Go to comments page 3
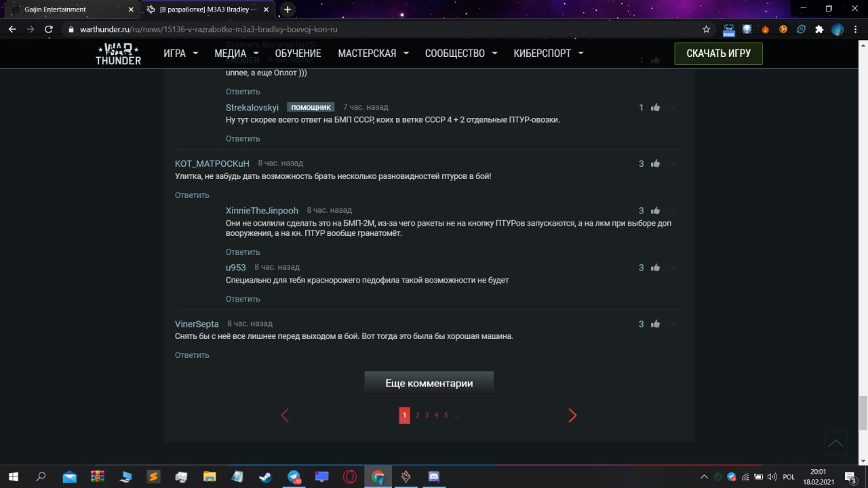The width and height of the screenshot is (868, 488). point(427,415)
